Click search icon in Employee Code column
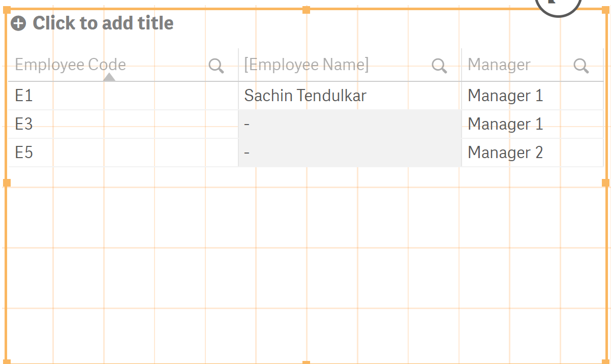 click(x=216, y=66)
